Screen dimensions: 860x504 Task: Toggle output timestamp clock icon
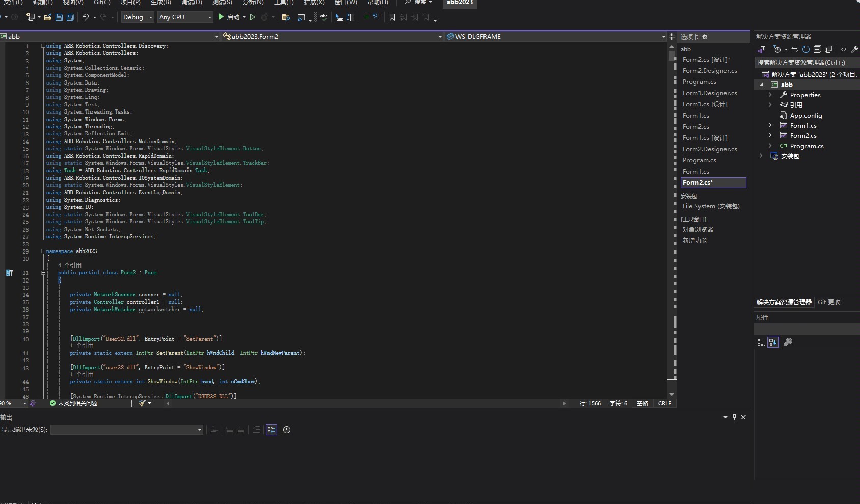tap(287, 430)
